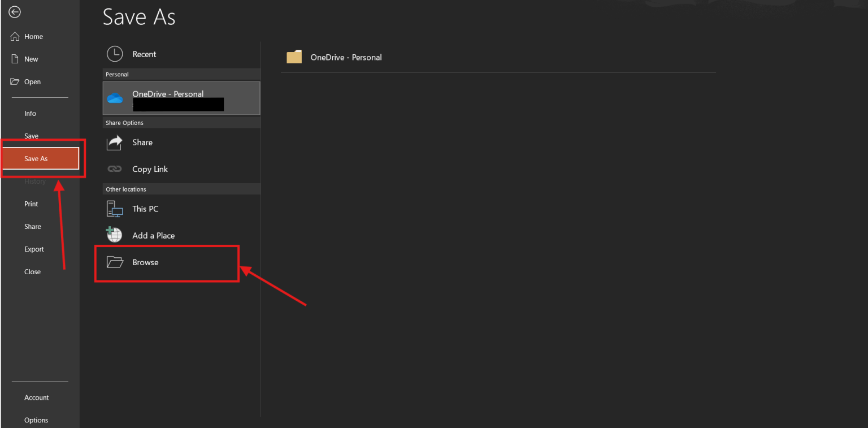Click the Add a Place globe icon

coord(114,235)
